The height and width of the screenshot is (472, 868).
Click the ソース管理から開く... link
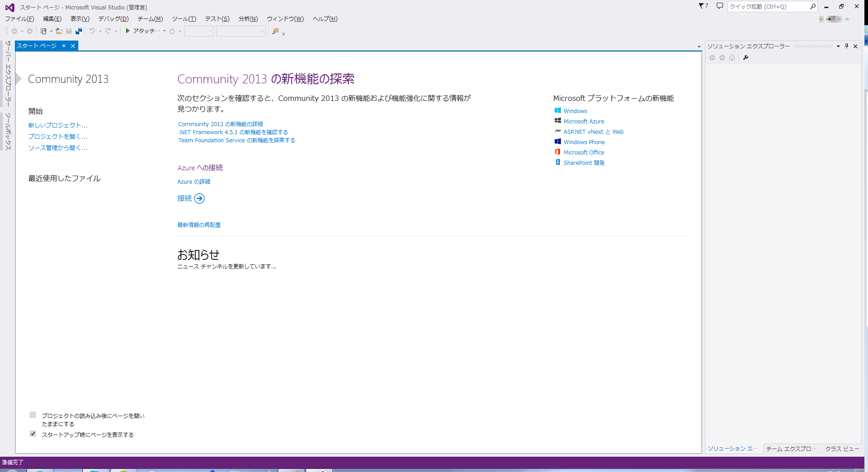point(58,148)
